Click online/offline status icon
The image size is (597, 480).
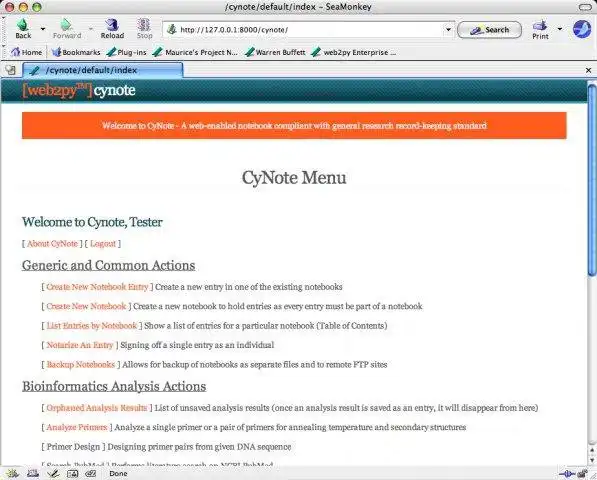(567, 474)
